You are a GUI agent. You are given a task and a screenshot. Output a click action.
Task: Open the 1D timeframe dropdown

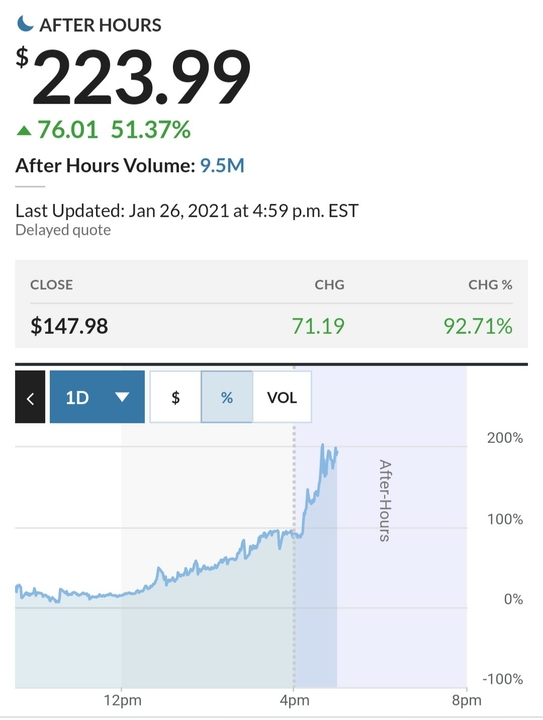point(97,397)
